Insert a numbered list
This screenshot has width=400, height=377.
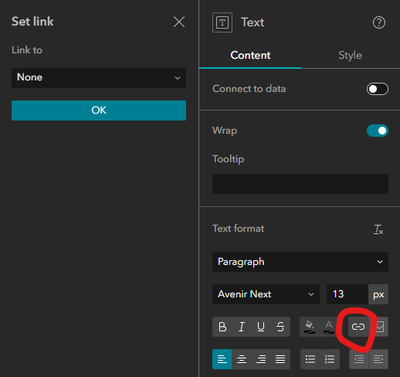coord(330,359)
